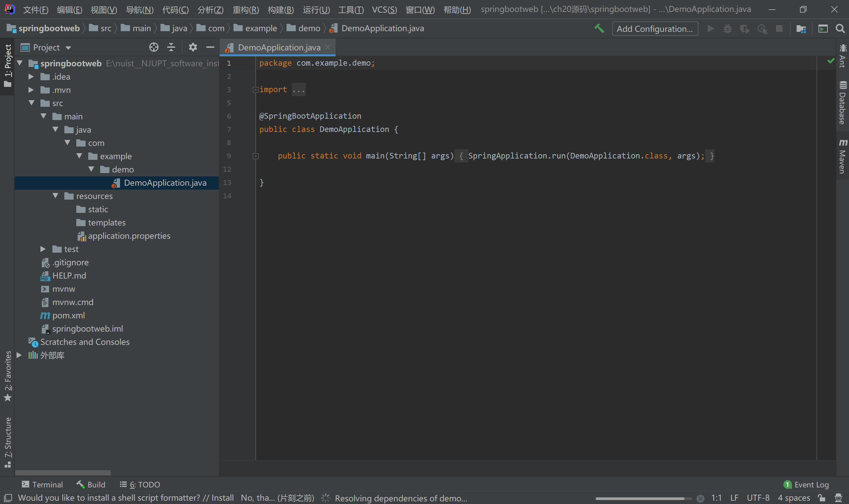Toggle the 7: Structure side tab
Viewport: 849px width, 504px height.
8,442
